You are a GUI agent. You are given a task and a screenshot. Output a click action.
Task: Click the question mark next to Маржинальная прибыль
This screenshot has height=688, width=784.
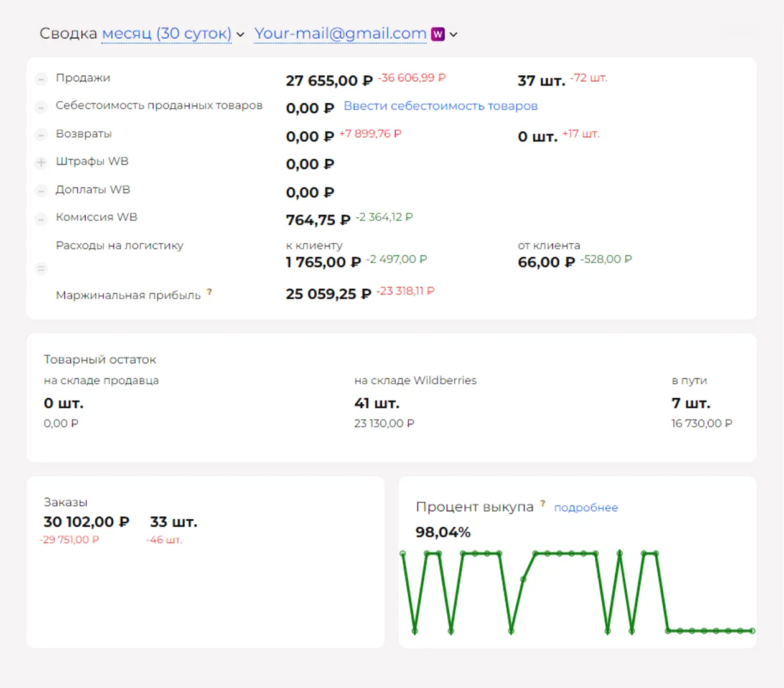click(210, 291)
